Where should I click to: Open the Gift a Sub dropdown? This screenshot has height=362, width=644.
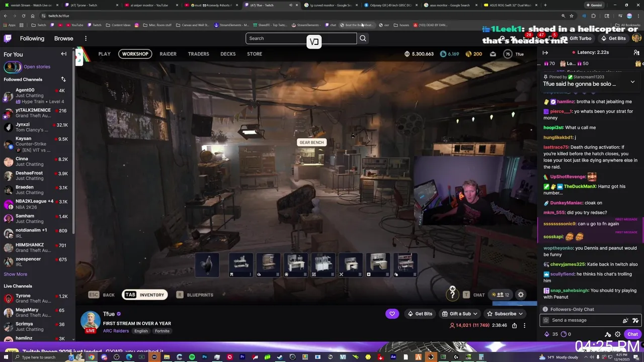click(460, 314)
